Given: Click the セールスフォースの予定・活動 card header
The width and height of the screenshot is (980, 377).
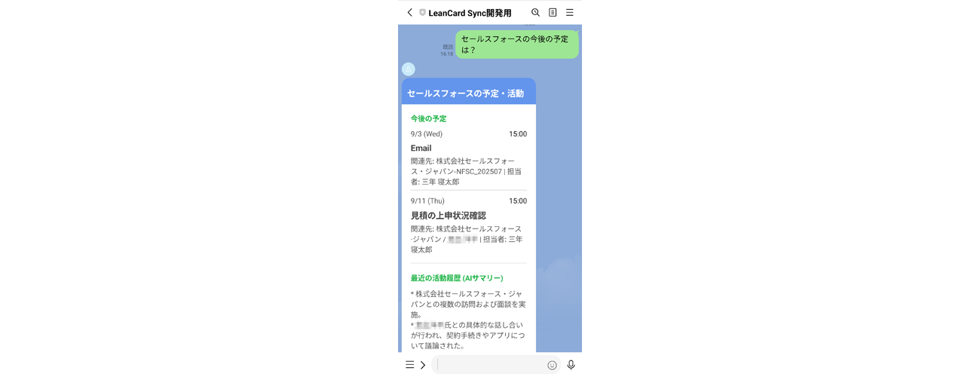Looking at the screenshot, I should click(469, 92).
